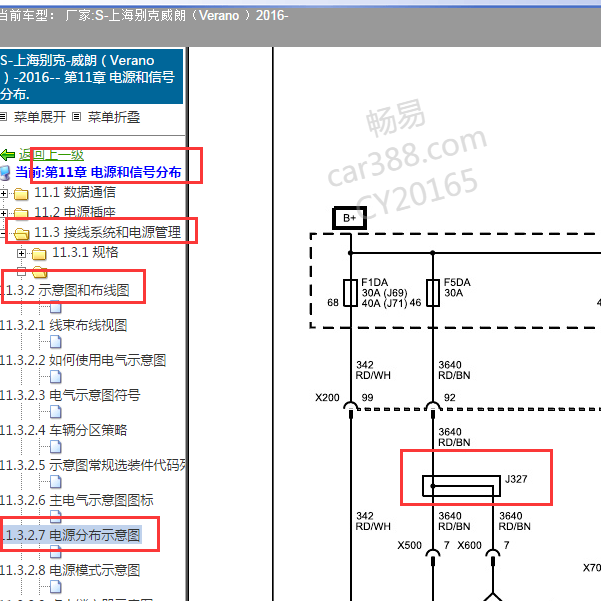Screen dimensions: 601x601
Task: Click the open folder icon above 11.3.2
Action: tap(39, 272)
